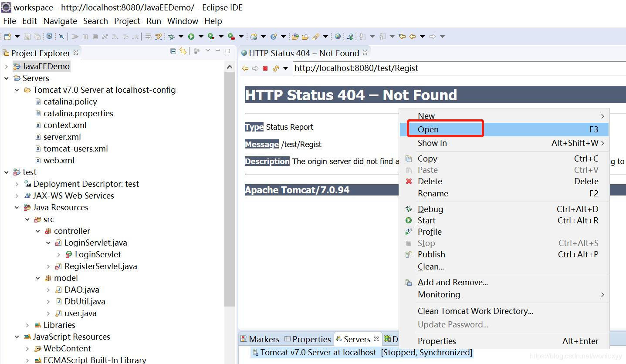626x364 pixels.
Task: Collapse the Servers tree node
Action: (x=6, y=78)
